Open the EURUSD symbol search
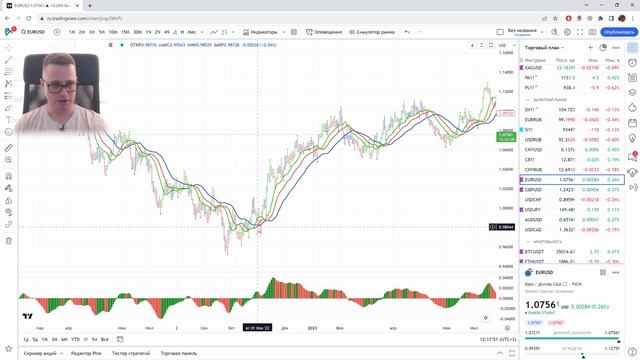 (33, 32)
